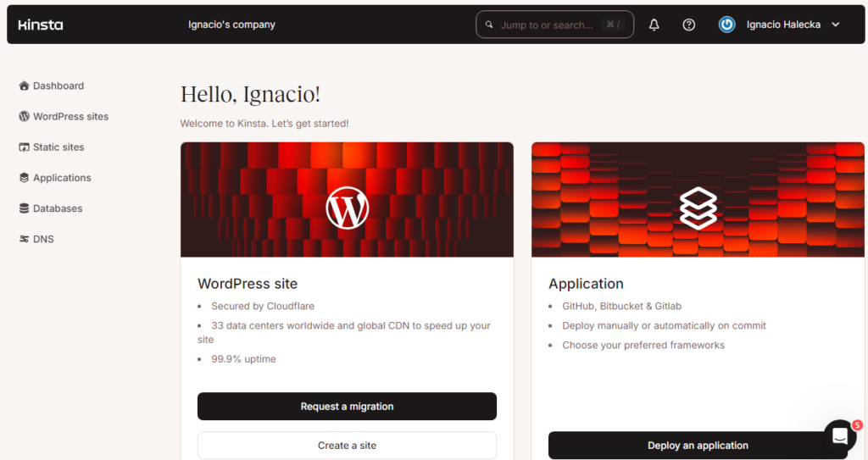The image size is (868, 460).
Task: Click the Hello, Ignacio! heading
Action: click(x=250, y=95)
